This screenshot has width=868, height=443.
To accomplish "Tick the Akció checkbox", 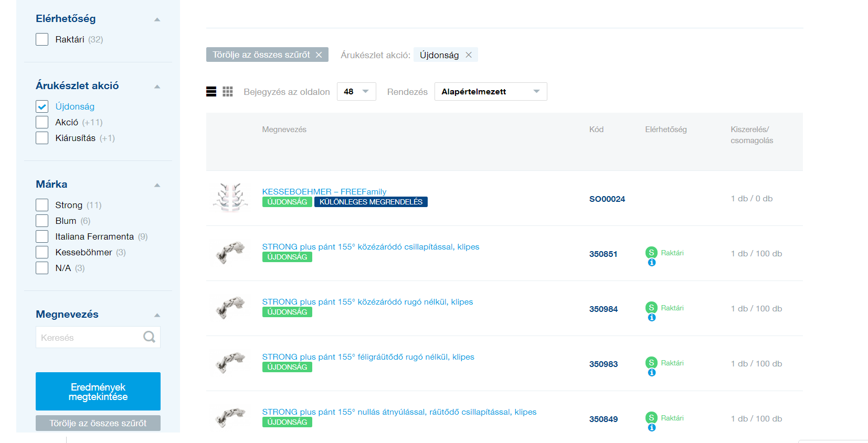I will point(42,122).
